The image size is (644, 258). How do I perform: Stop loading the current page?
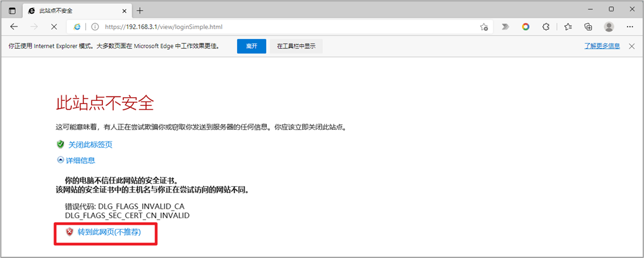pyautogui.click(x=54, y=27)
